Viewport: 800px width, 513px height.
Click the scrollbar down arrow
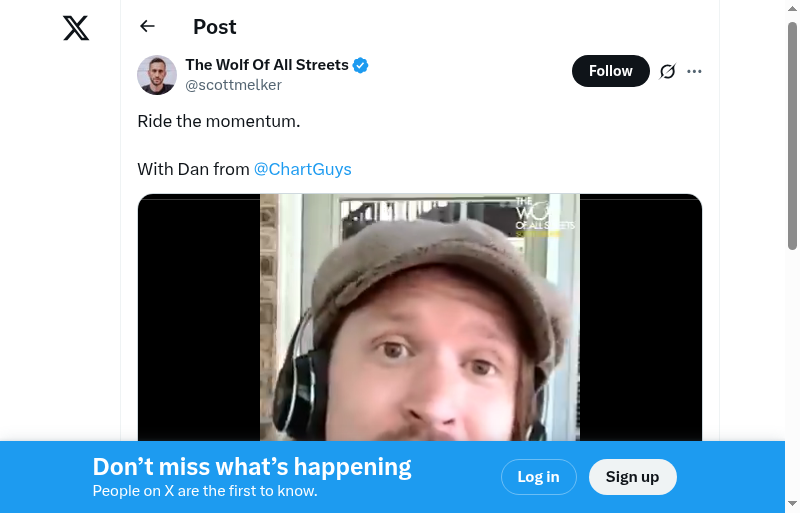[x=792, y=504]
